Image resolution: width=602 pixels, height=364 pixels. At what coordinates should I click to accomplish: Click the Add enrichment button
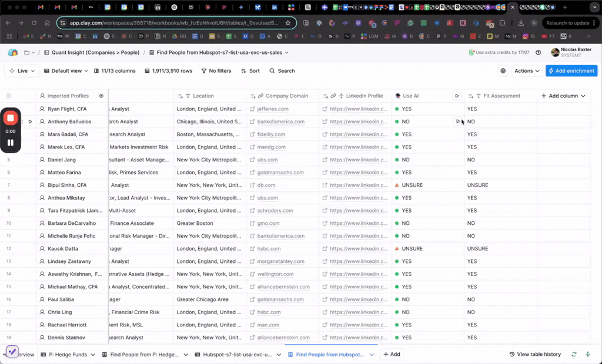[x=571, y=71]
